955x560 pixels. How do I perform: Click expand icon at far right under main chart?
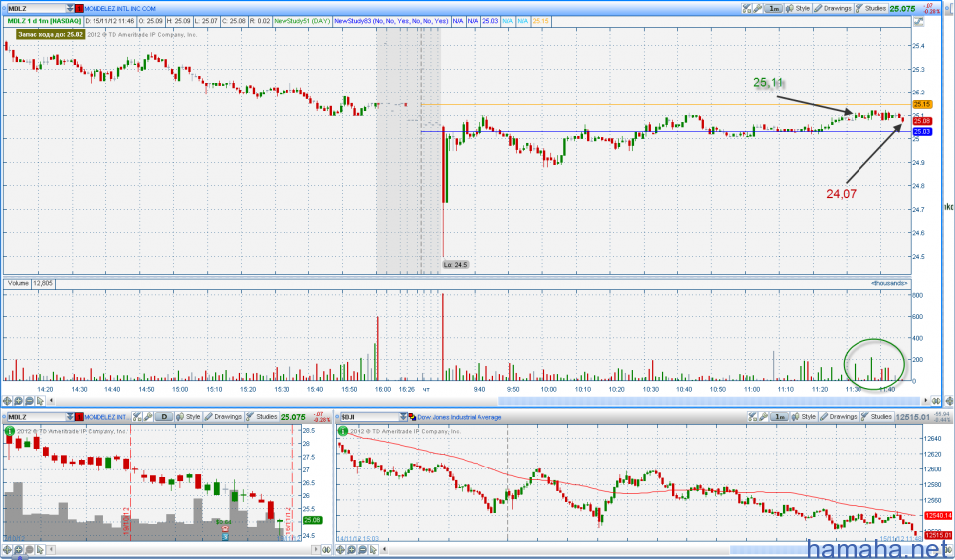(936, 401)
